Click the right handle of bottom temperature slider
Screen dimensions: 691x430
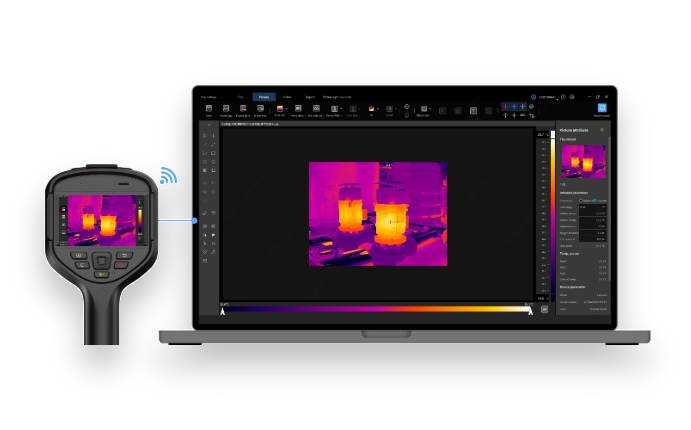[x=531, y=311]
